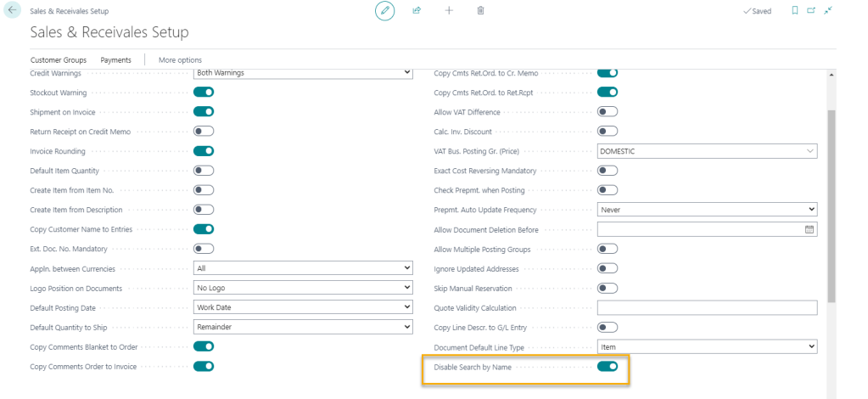
Task: Open Credit Warnings dropdown
Action: click(302, 73)
